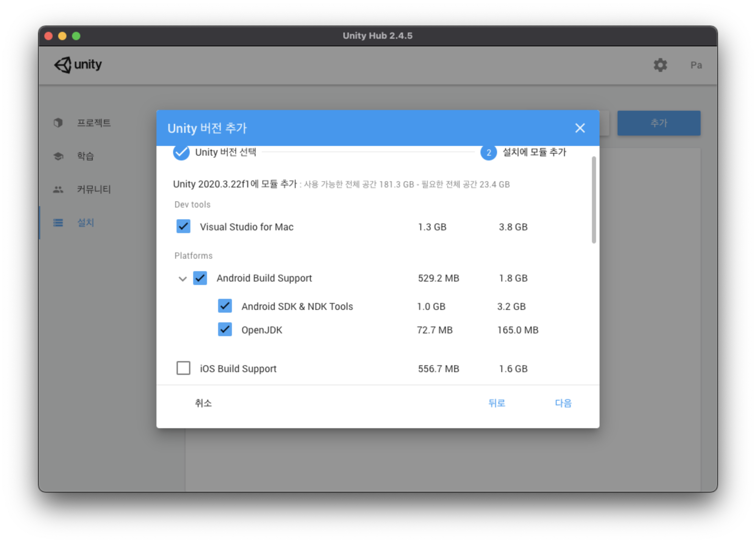Viewport: 756px width, 543px height.
Task: Go back with the 뒤로 button
Action: click(x=497, y=403)
